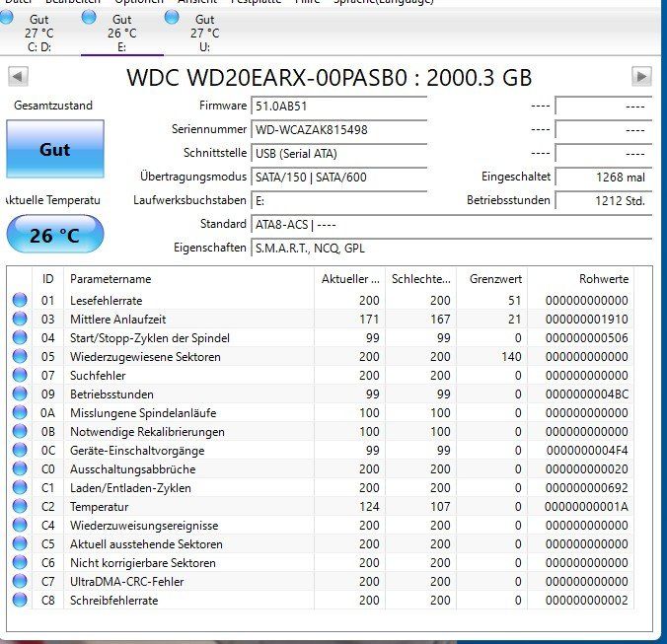Click the 26 °C temperature button
This screenshot has width=667, height=644.
coord(55,234)
